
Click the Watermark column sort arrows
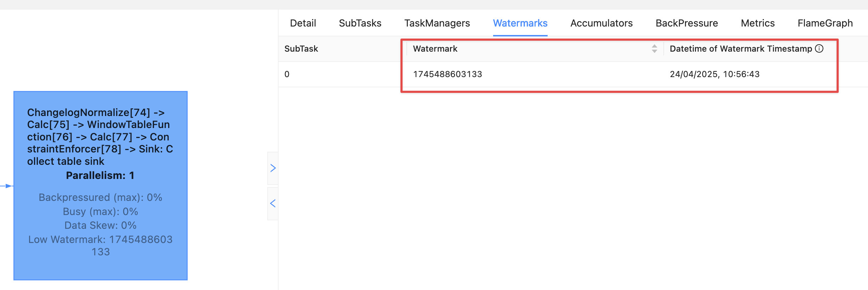[x=654, y=49]
